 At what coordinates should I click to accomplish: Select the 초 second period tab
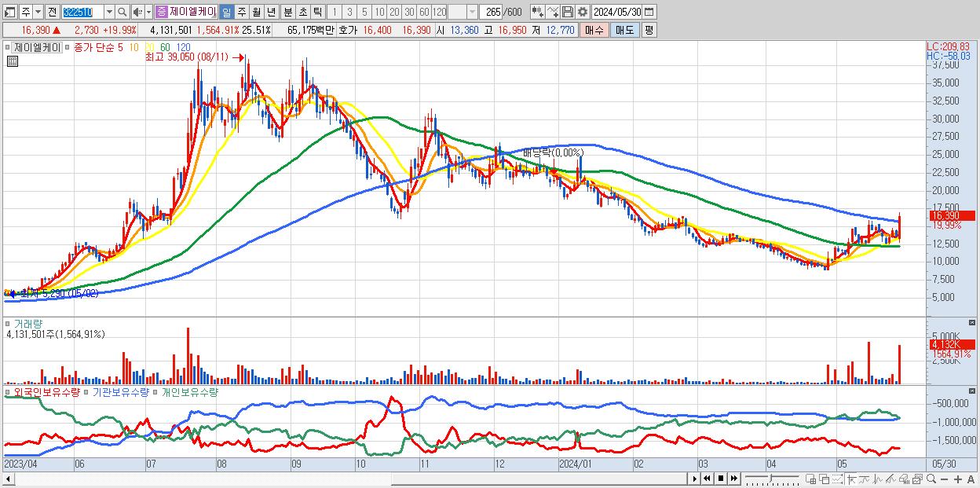(x=302, y=12)
